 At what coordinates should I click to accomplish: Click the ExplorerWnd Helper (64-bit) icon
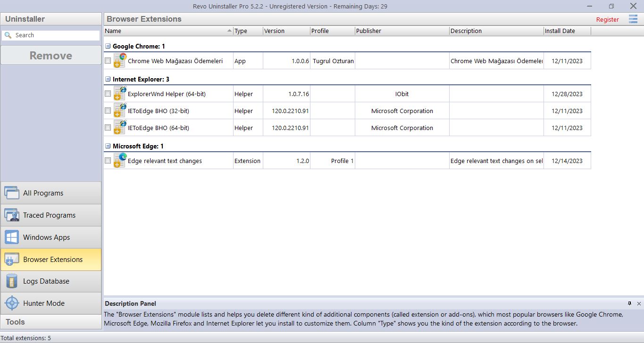[x=120, y=93]
